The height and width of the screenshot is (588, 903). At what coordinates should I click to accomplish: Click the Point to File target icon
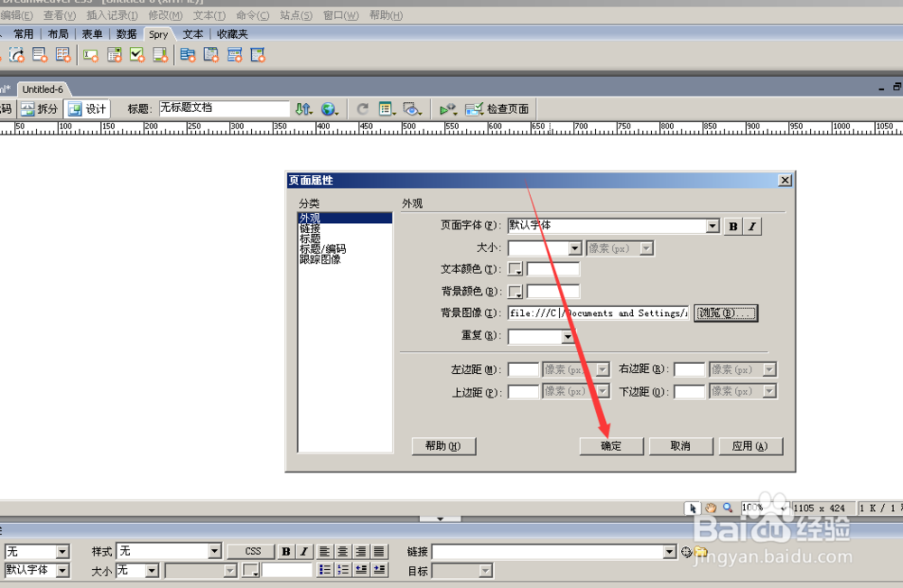686,552
